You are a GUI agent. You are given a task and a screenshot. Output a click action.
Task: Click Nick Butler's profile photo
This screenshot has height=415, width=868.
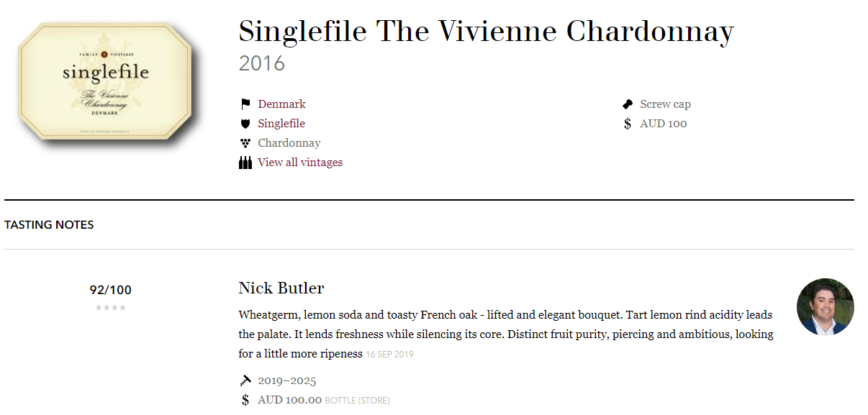coord(826,307)
